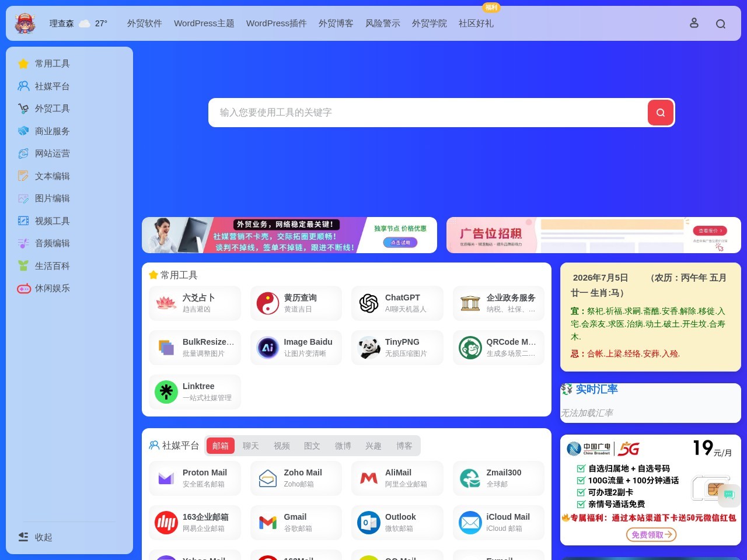Click 免费领取 button on 5G ad
This screenshot has height=560, width=747.
tap(651, 534)
